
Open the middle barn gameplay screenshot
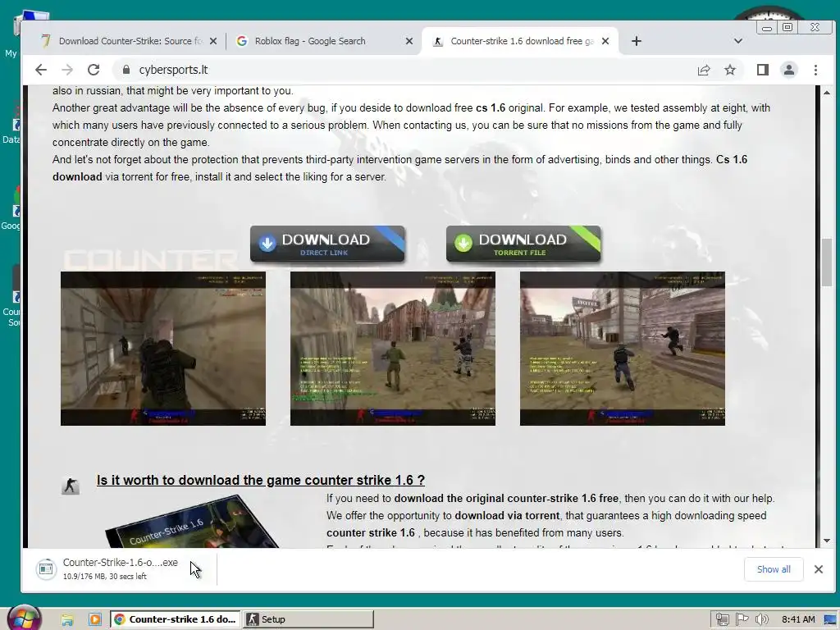[393, 348]
